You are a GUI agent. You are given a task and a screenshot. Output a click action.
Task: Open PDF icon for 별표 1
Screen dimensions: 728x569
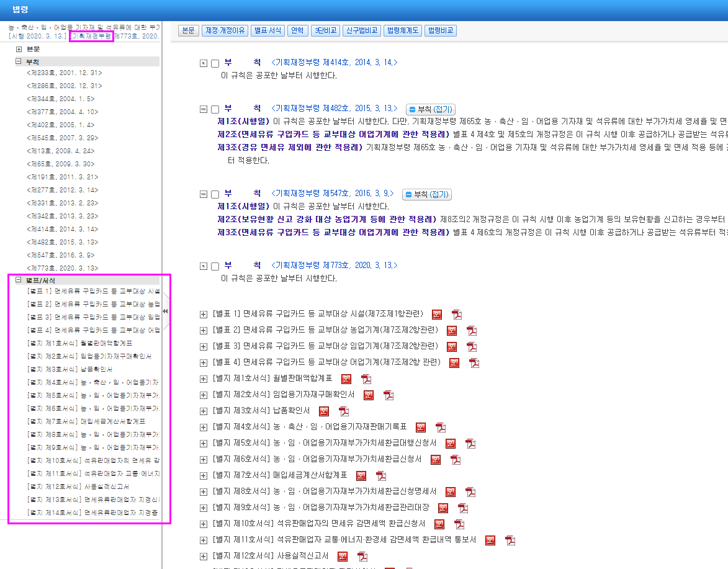[457, 315]
